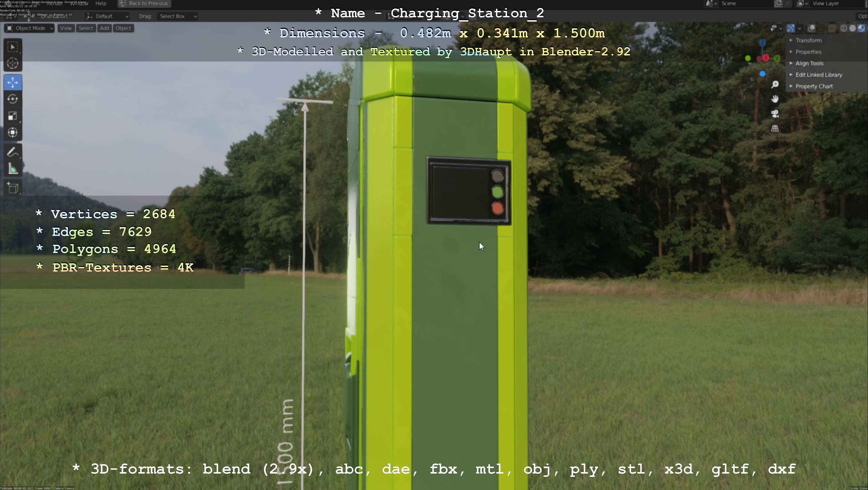Screen dimensions: 868x490
Task: Toggle Show Gizmo button
Action: click(x=791, y=28)
